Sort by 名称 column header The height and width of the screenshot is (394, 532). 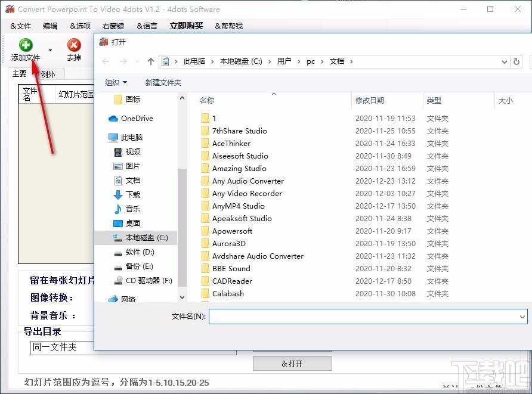tap(207, 100)
